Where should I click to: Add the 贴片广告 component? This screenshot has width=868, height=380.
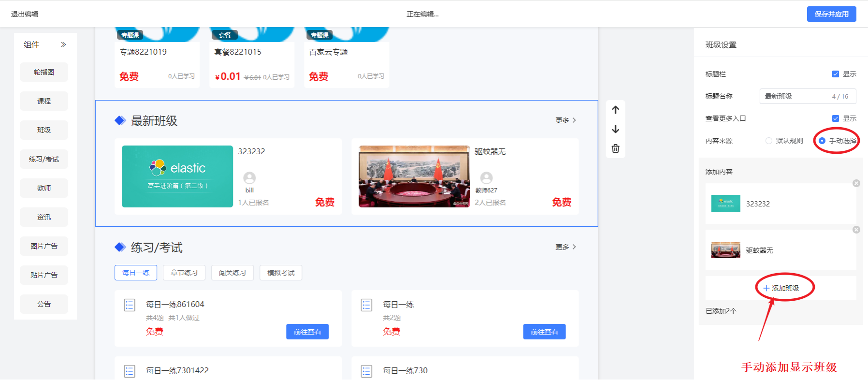click(x=44, y=275)
